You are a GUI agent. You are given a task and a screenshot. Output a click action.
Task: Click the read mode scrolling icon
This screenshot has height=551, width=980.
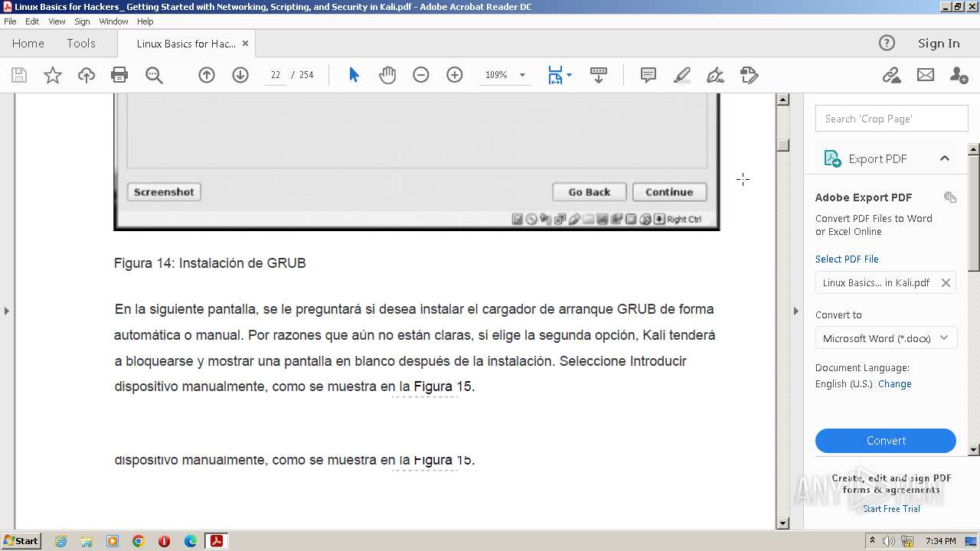tap(599, 75)
